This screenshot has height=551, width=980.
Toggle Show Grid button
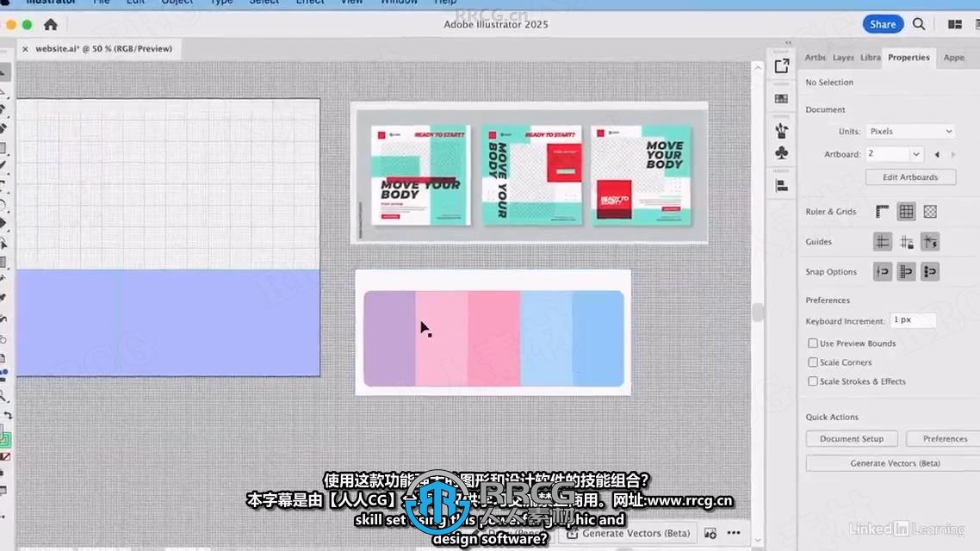pyautogui.click(x=906, y=212)
